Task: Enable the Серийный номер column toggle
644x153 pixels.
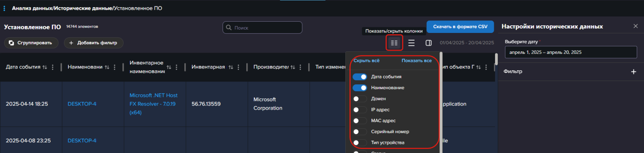Action: (x=360, y=132)
